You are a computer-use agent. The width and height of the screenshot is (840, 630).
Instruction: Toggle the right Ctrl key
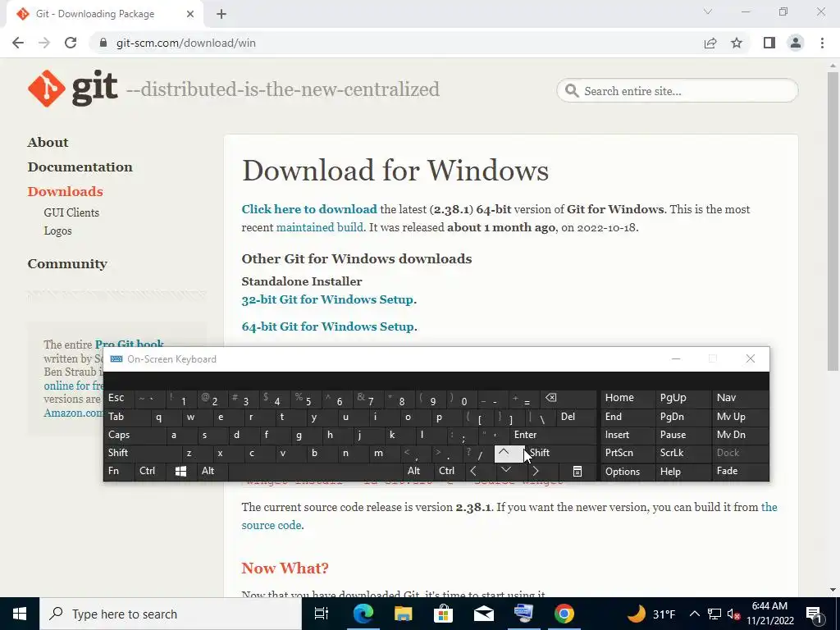[x=449, y=471]
